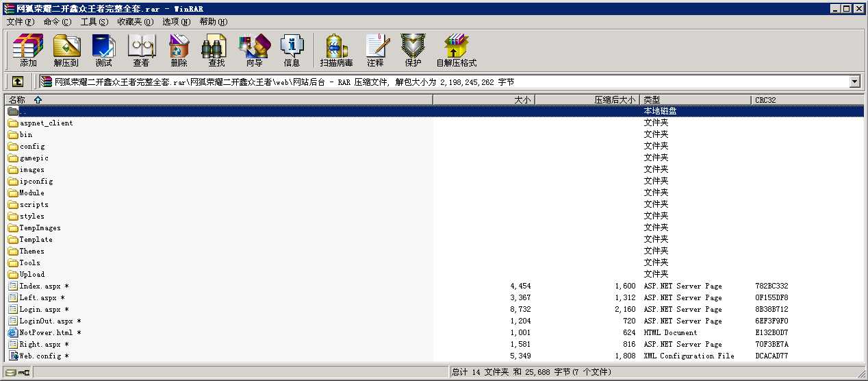868x381 pixels.
Task: Open the Commands (命令) menu
Action: 57,21
